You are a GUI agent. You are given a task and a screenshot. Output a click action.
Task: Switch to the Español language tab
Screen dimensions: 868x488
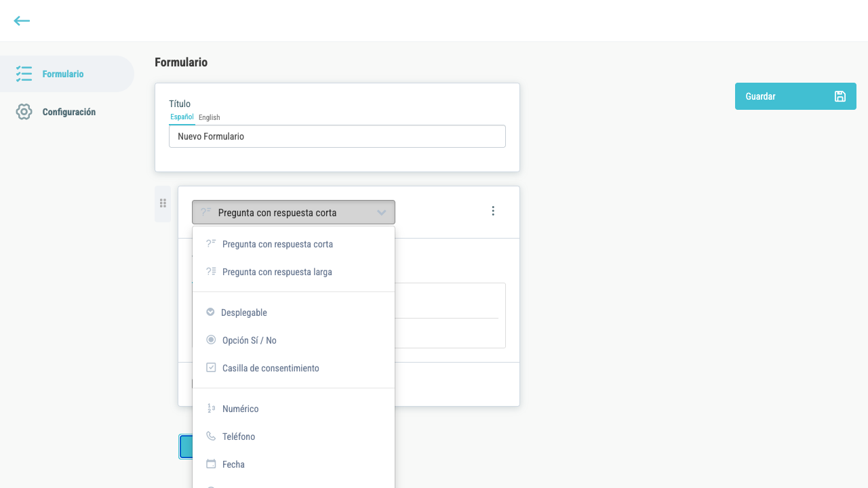(x=182, y=117)
